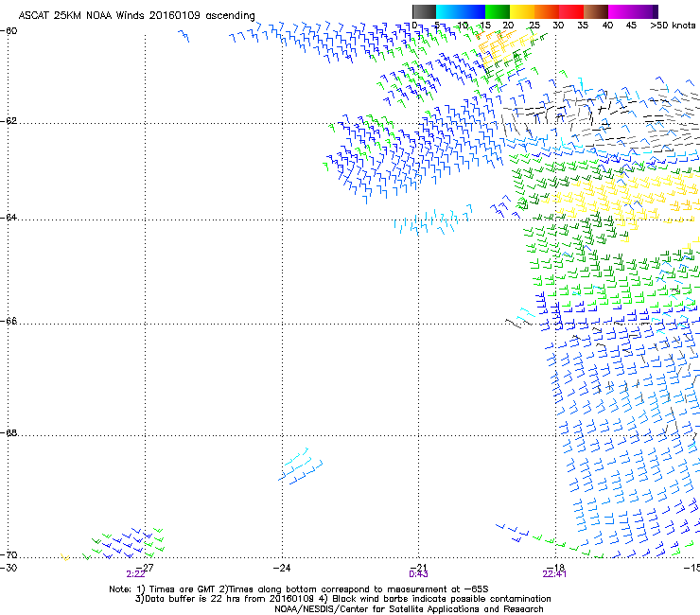This screenshot has height=615, width=700.
Task: Click the green-blue barb cluster near longitude -27 at latitude -70
Action: (123, 543)
